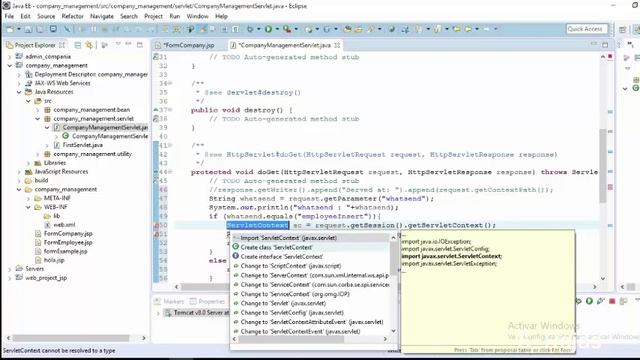Open Project Explorer view menu arrow
Image resolution: width=640 pixels, height=360 pixels.
118,44
